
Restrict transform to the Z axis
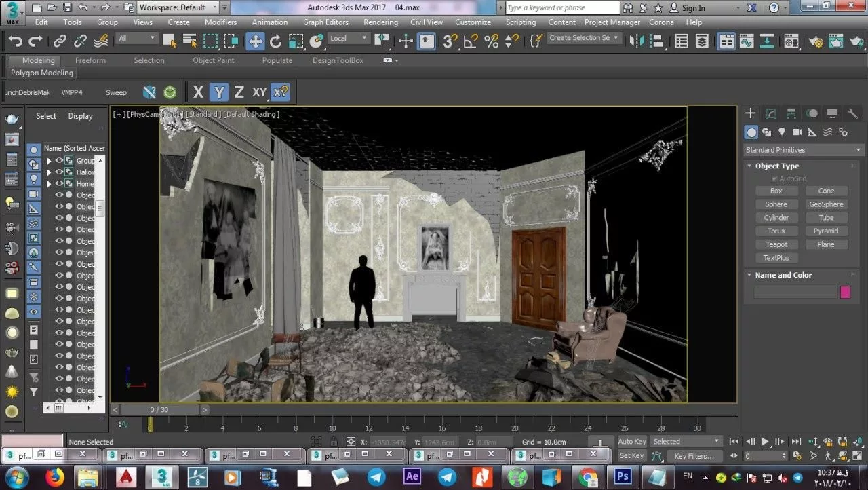pyautogui.click(x=239, y=92)
